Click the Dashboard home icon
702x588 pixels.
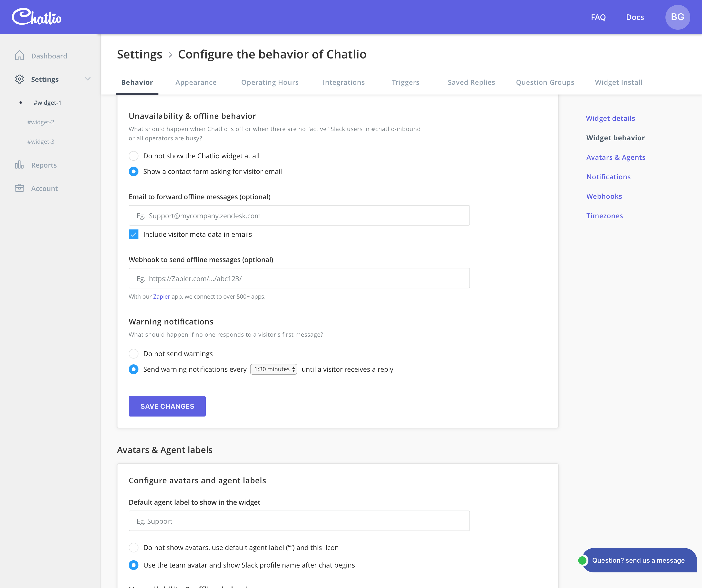(x=19, y=56)
